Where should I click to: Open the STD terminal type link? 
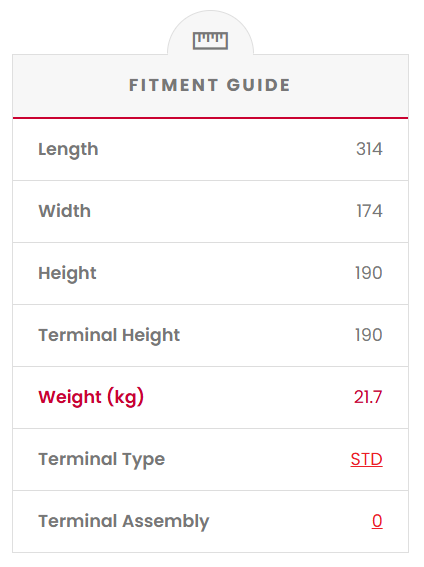pos(366,459)
